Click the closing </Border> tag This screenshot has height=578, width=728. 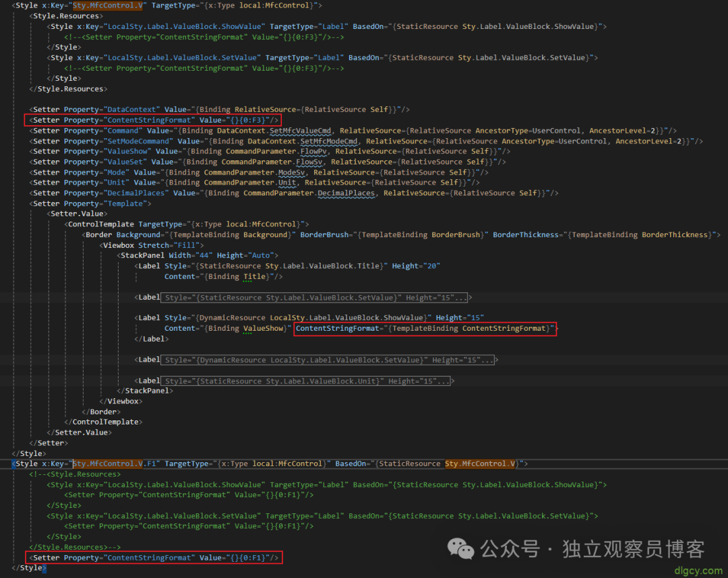100,412
